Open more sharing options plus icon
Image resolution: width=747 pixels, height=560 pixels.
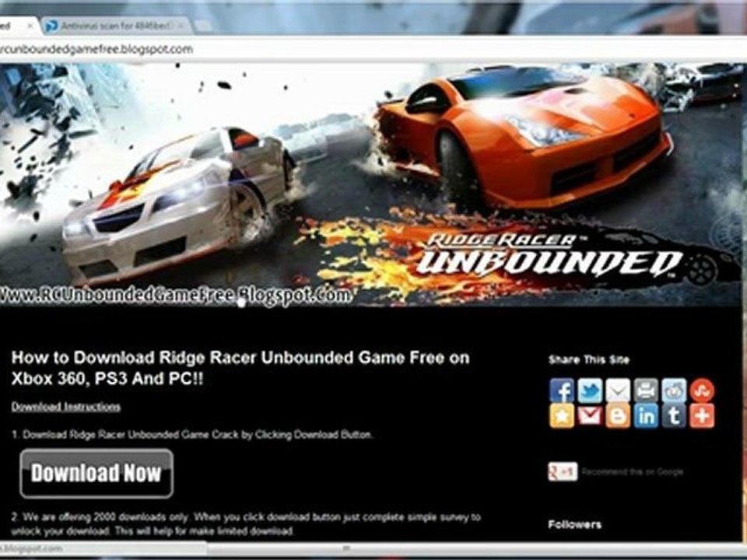coord(702,415)
